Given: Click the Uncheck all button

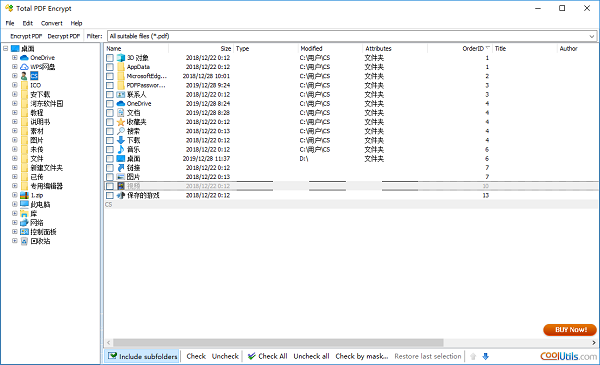Looking at the screenshot, I should pyautogui.click(x=311, y=356).
